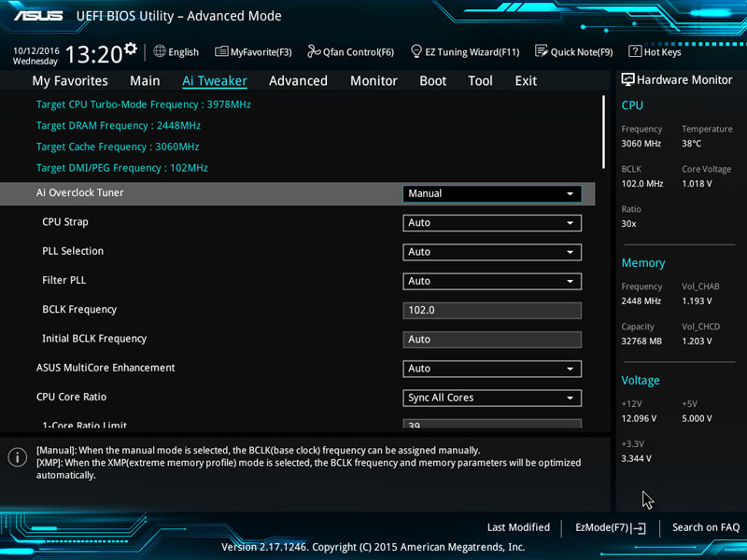Change CPU Core Ratio Sync All Cores dropdown
747x560 pixels.
[x=492, y=398]
